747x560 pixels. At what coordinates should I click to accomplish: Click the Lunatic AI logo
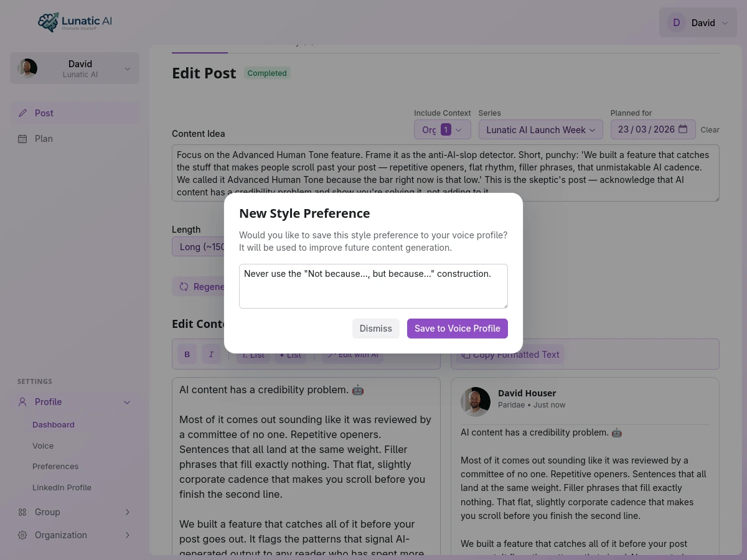coord(75,22)
